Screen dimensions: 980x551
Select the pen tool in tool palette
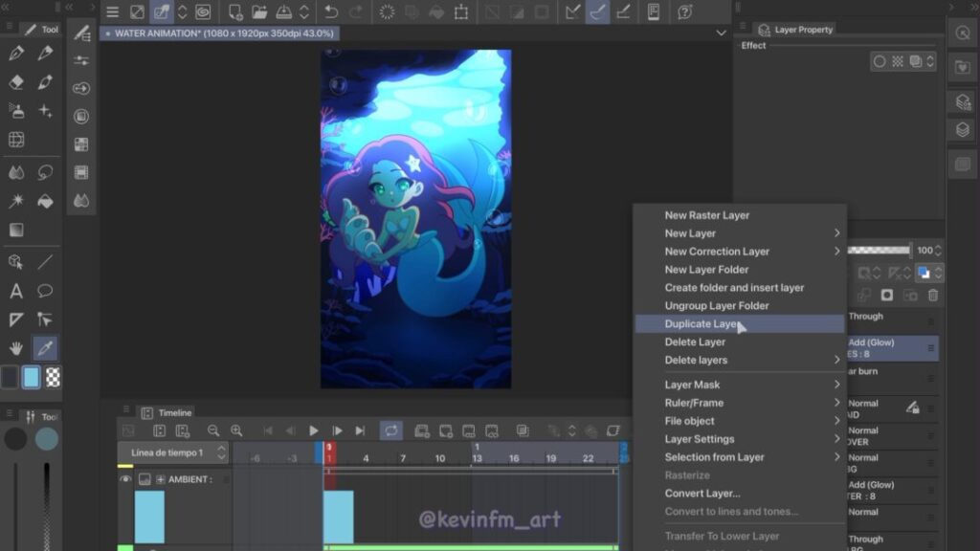point(17,54)
